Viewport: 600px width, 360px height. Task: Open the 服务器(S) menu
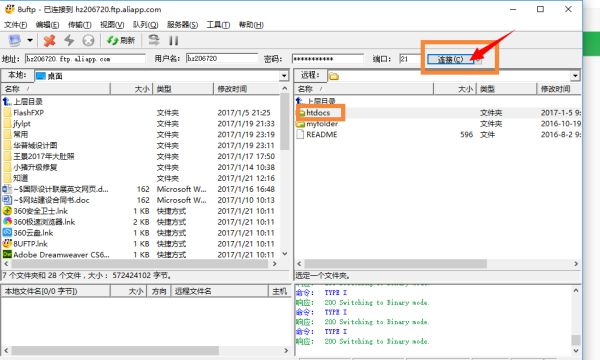point(183,25)
